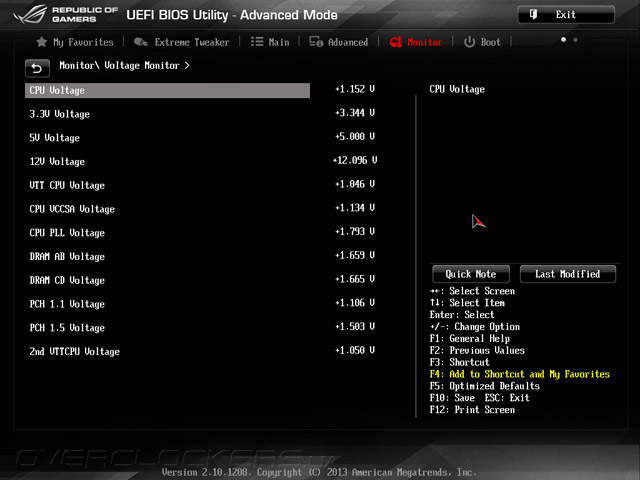The height and width of the screenshot is (480, 640).
Task: Click the back arrow icon beside the breadcrumb
Action: (x=37, y=68)
